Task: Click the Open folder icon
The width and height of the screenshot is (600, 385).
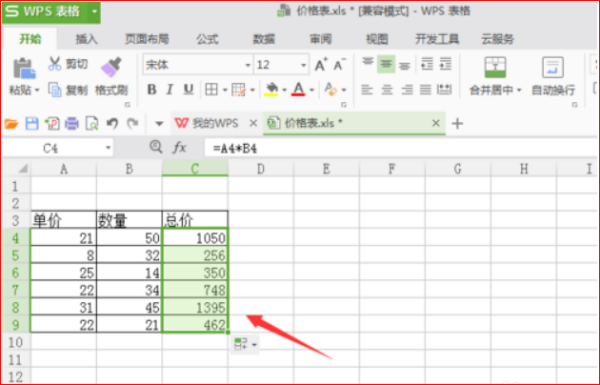Action: coord(11,124)
